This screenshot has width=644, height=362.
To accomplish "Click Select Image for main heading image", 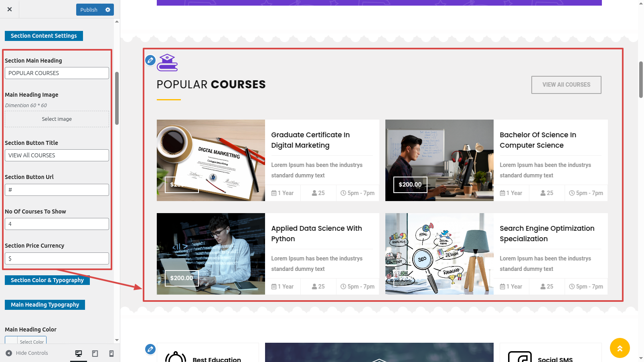I will point(57,119).
